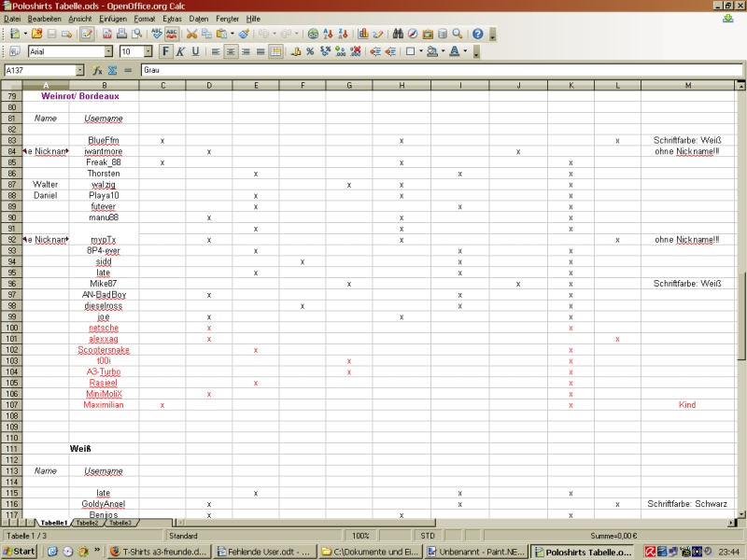This screenshot has height=560, width=747.
Task: Start the spelling check
Action: (157, 34)
